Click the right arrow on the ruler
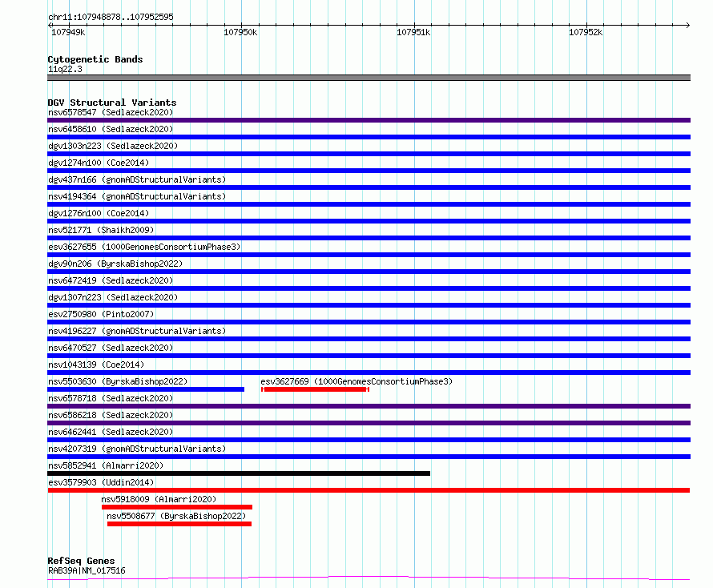 click(688, 25)
